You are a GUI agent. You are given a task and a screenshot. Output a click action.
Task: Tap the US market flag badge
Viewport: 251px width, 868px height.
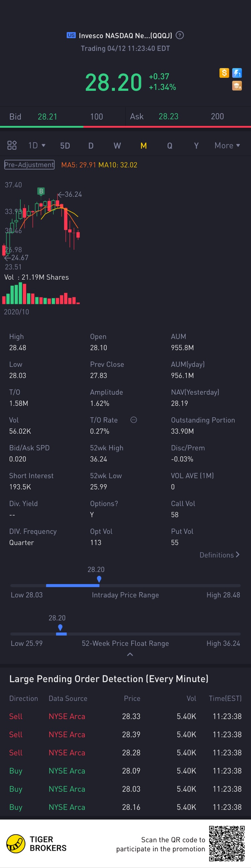click(x=71, y=35)
